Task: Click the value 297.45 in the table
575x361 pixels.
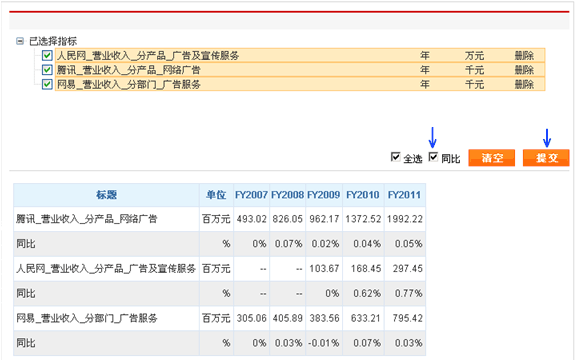Action: (x=408, y=269)
